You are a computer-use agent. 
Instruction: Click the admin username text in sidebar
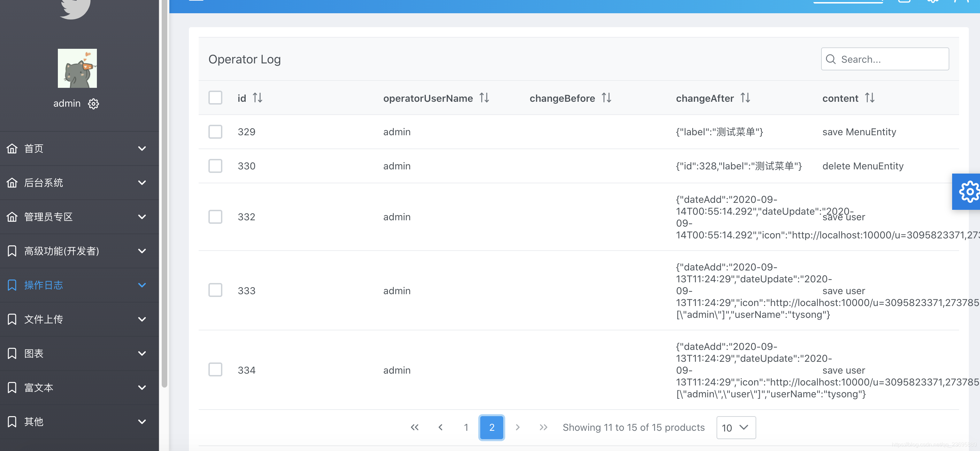67,103
